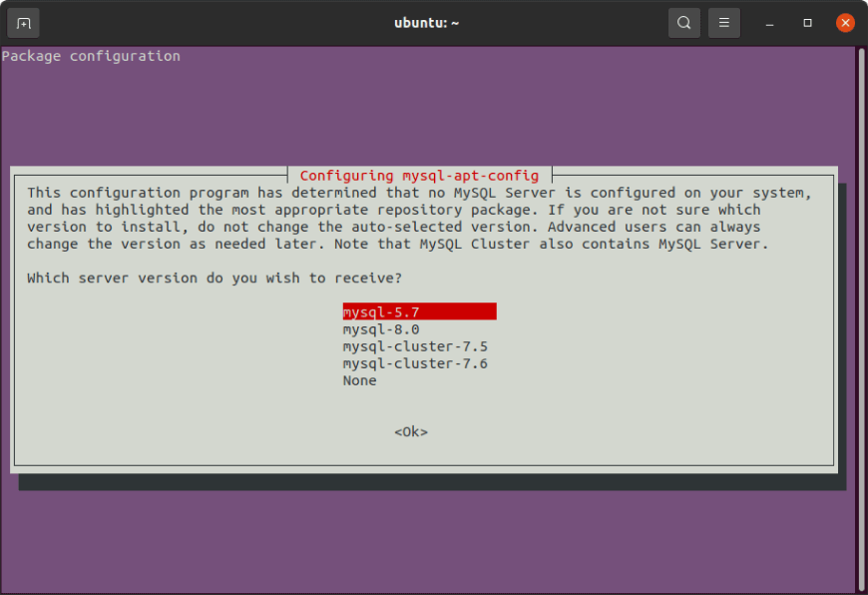Maximize the terminal window
Image resolution: width=868 pixels, height=595 pixels.
click(806, 22)
